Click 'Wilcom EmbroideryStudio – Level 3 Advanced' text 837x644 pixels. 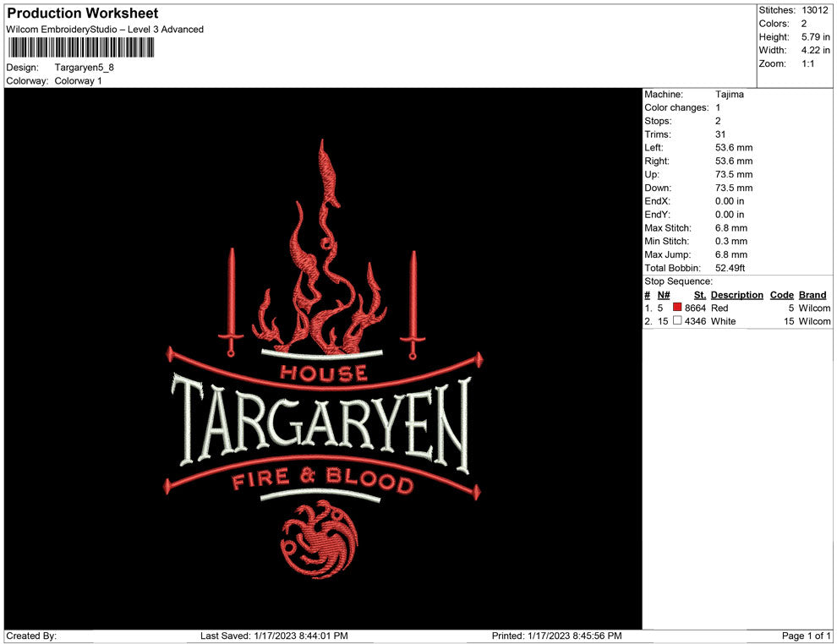[105, 30]
